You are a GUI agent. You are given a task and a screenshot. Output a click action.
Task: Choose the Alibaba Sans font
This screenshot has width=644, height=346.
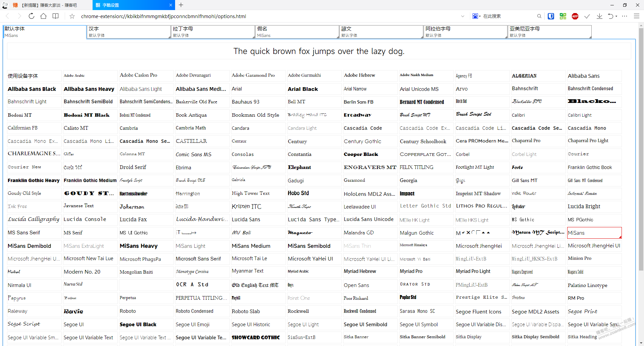coord(594,76)
